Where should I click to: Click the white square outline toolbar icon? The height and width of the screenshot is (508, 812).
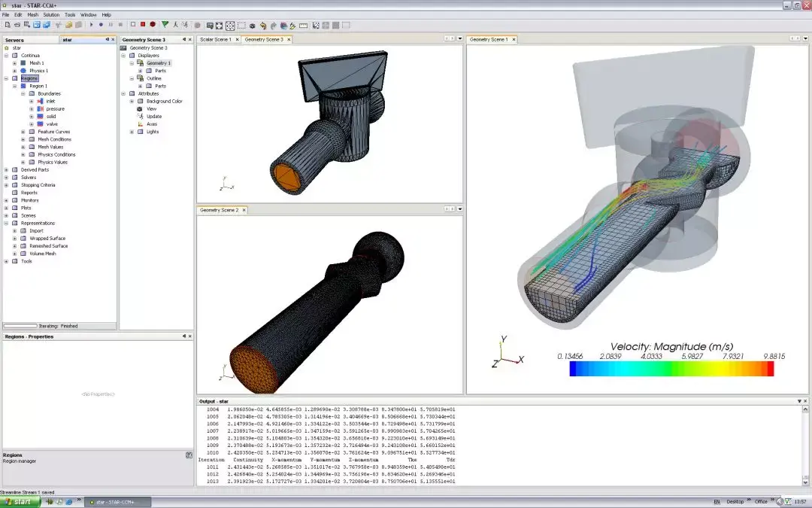[133, 24]
